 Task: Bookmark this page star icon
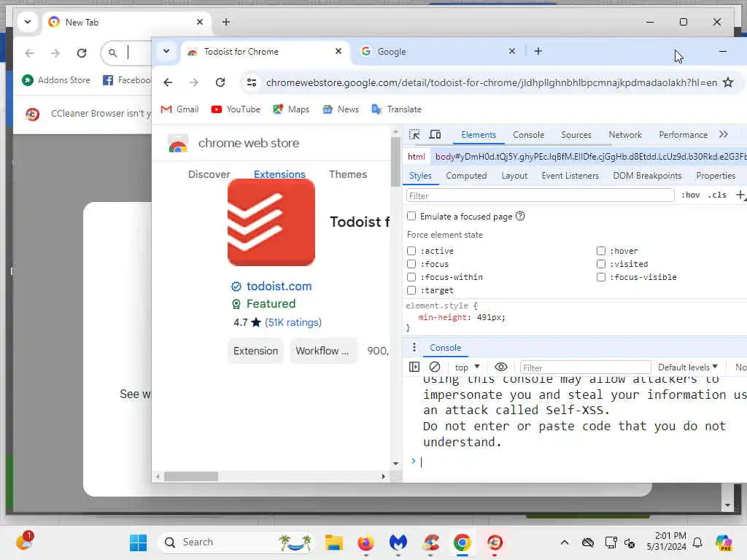(x=728, y=82)
